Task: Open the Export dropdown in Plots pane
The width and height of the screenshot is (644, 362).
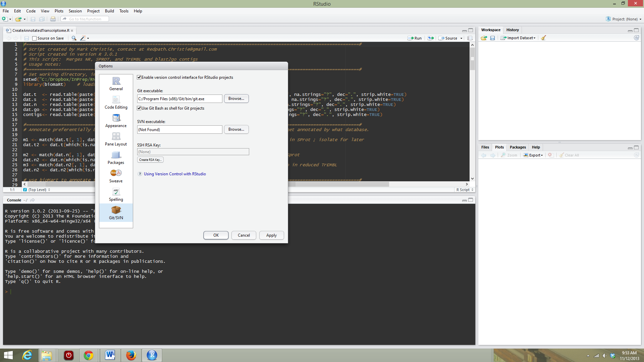Action: [x=533, y=155]
